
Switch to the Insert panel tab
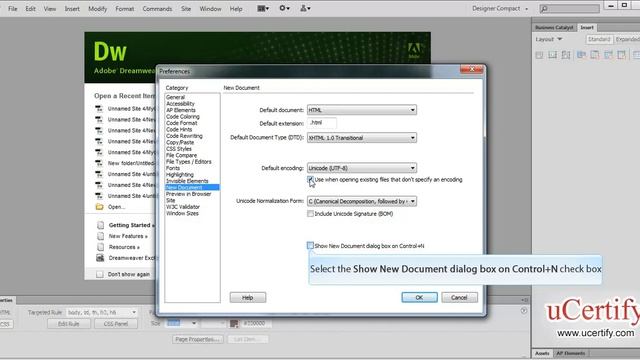click(x=587, y=27)
